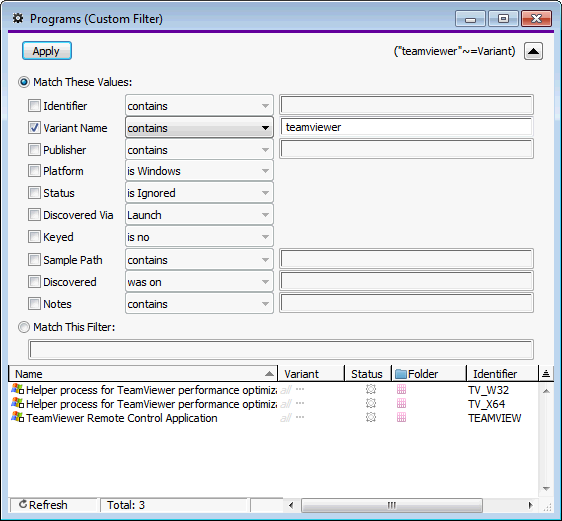Click program icon of TeamViewer Remote Control row
Image resolution: width=562 pixels, height=521 pixels.
pyautogui.click(x=17, y=417)
